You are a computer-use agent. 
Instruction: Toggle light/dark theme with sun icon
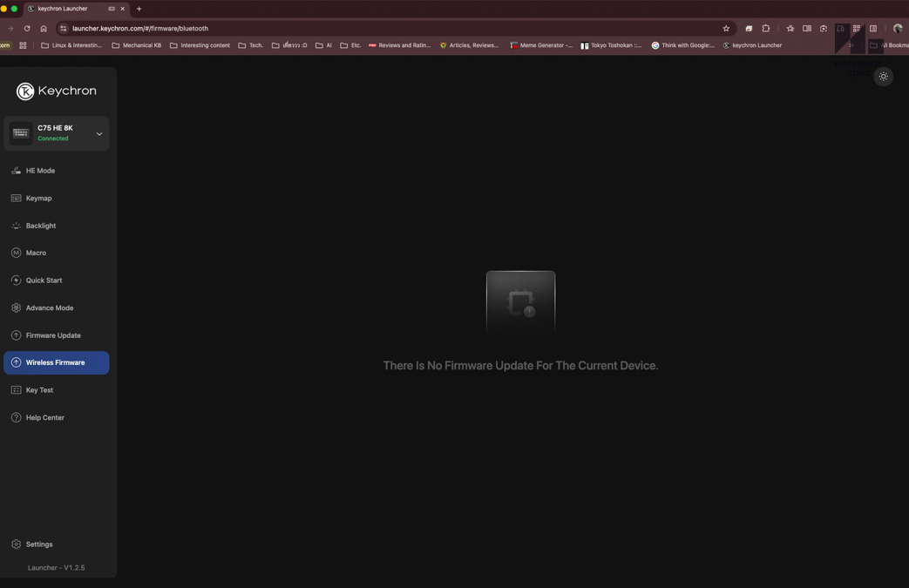pos(883,77)
